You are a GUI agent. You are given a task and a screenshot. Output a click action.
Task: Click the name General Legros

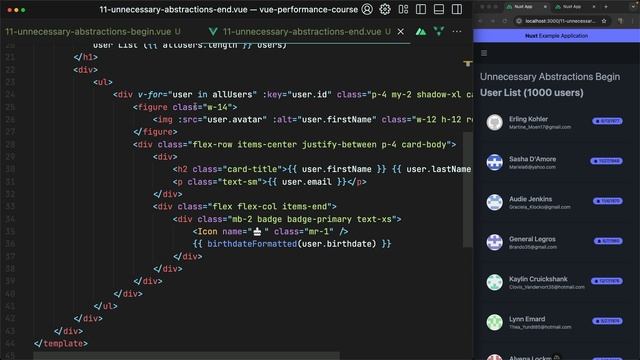(532, 239)
